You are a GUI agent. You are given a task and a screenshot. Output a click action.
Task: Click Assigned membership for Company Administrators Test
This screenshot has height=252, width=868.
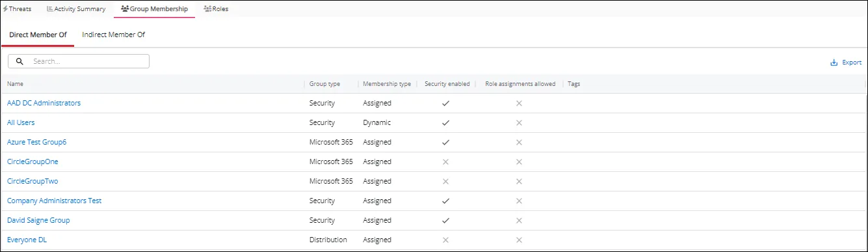[x=377, y=201]
